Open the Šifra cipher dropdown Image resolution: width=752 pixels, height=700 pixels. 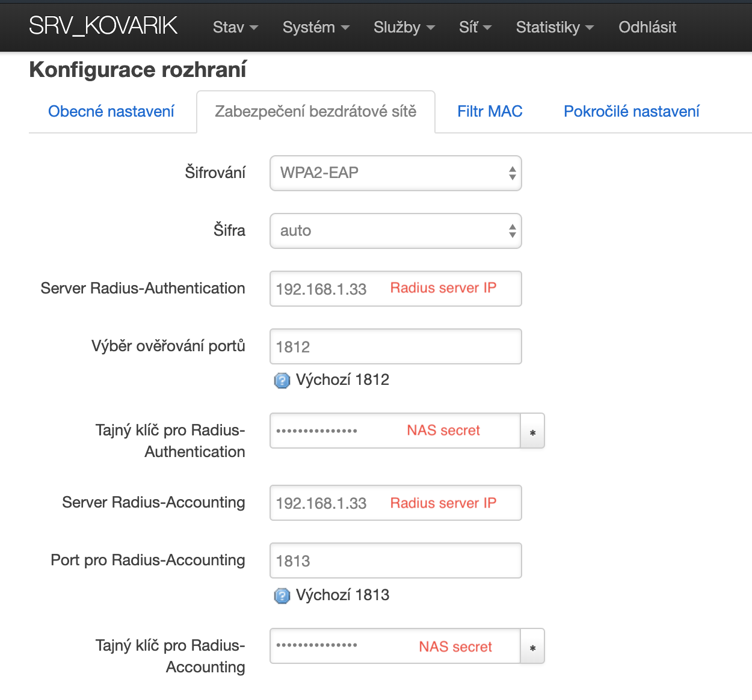[x=395, y=231]
